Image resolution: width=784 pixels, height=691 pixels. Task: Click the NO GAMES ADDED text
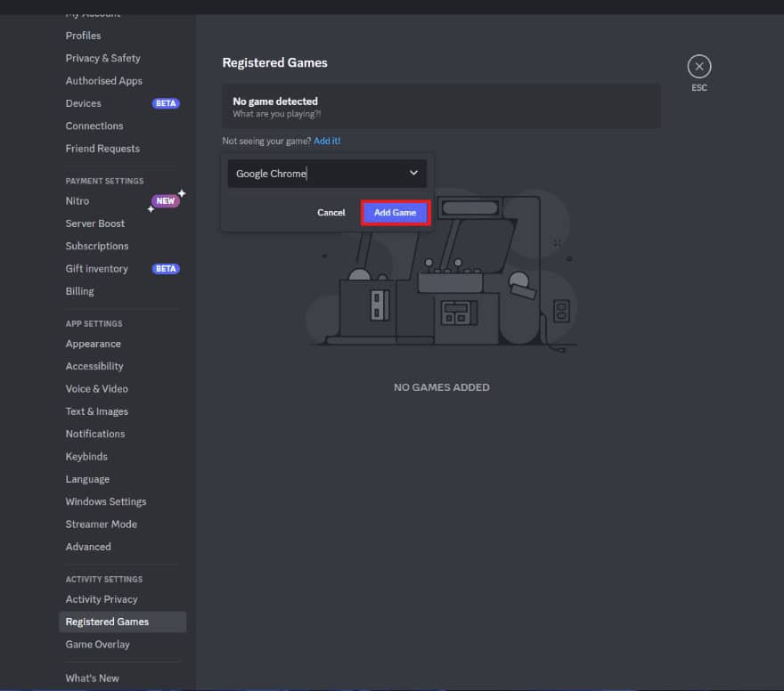coord(442,387)
